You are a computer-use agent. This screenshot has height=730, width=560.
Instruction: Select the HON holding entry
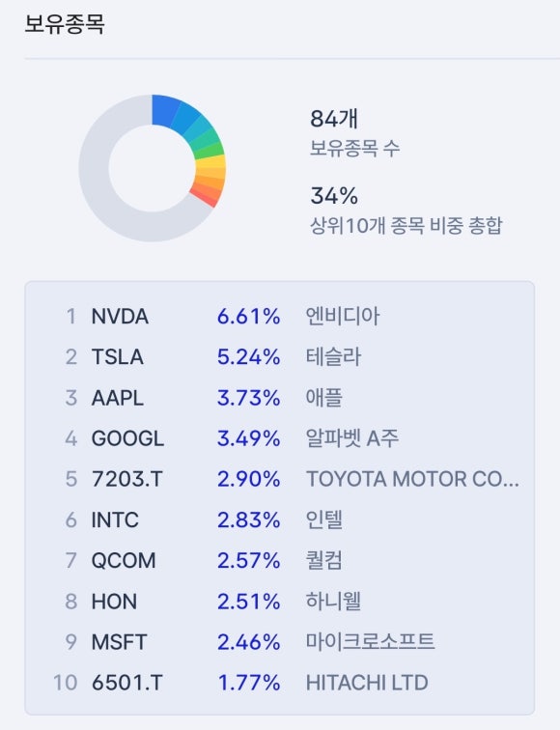pyautogui.click(x=279, y=601)
